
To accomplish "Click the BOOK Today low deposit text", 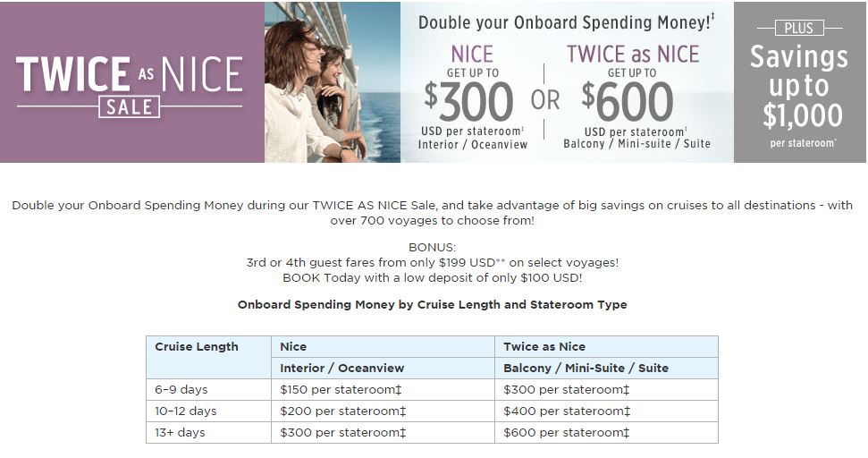I will point(433,278).
